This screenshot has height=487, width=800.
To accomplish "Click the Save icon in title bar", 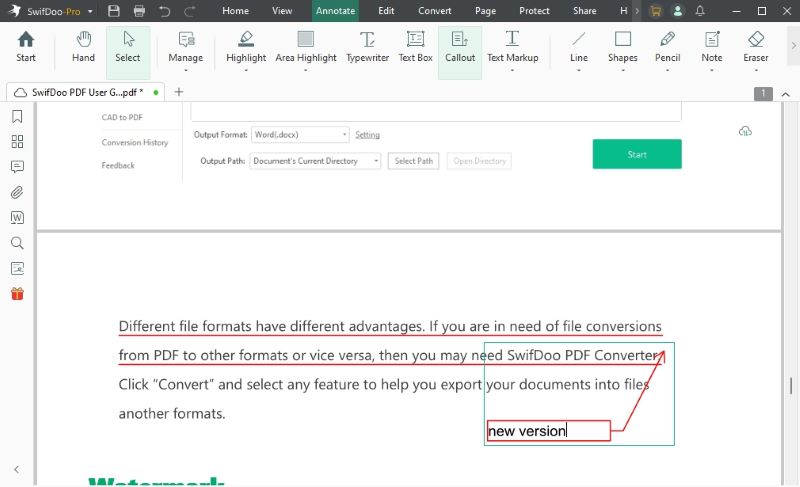I will [114, 11].
